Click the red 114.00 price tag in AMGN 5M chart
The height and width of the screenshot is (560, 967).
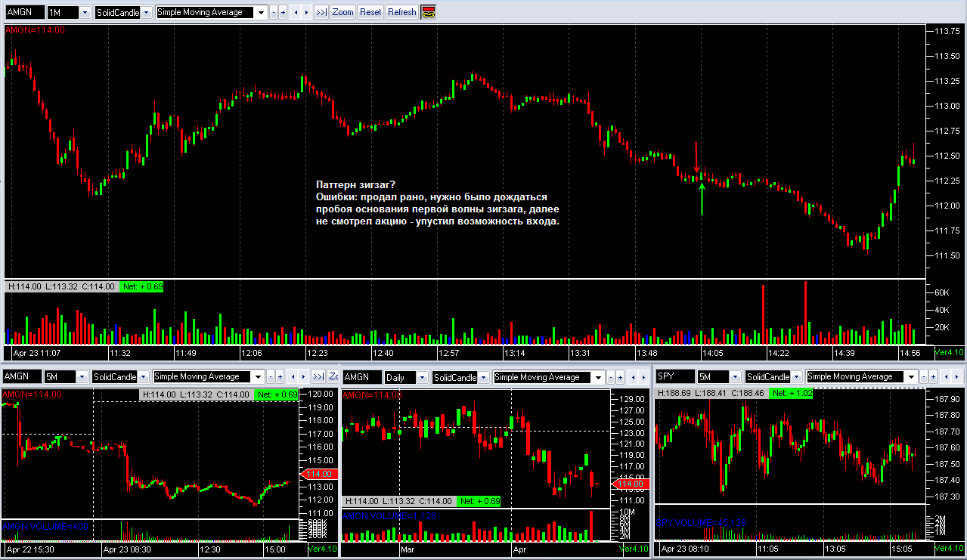[x=319, y=474]
